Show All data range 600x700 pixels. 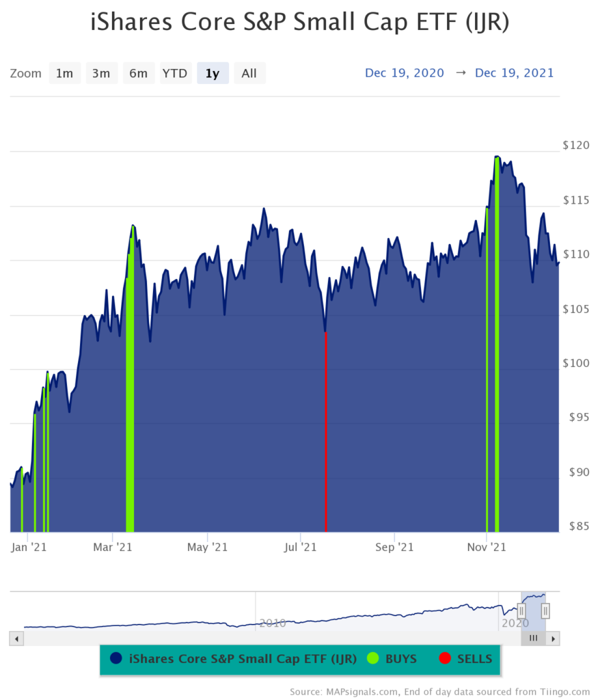249,73
